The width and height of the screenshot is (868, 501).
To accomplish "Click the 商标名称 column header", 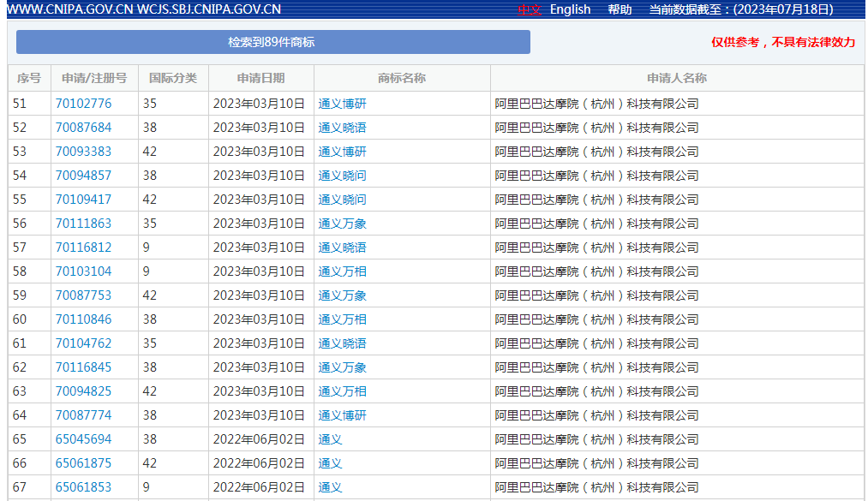I will pyautogui.click(x=401, y=78).
